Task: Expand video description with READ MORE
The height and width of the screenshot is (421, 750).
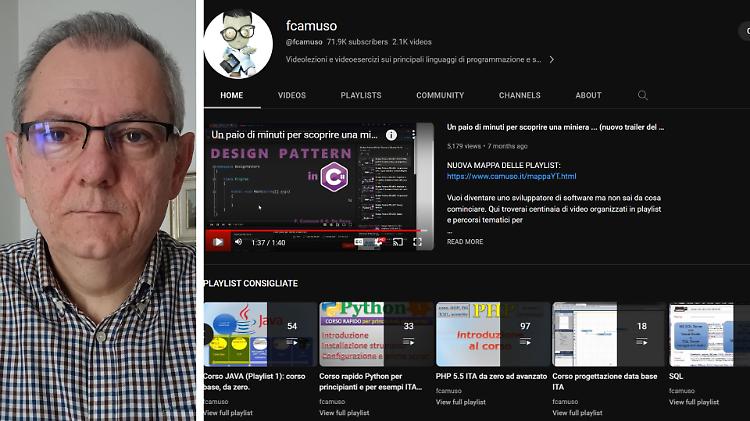Action: pyautogui.click(x=465, y=242)
